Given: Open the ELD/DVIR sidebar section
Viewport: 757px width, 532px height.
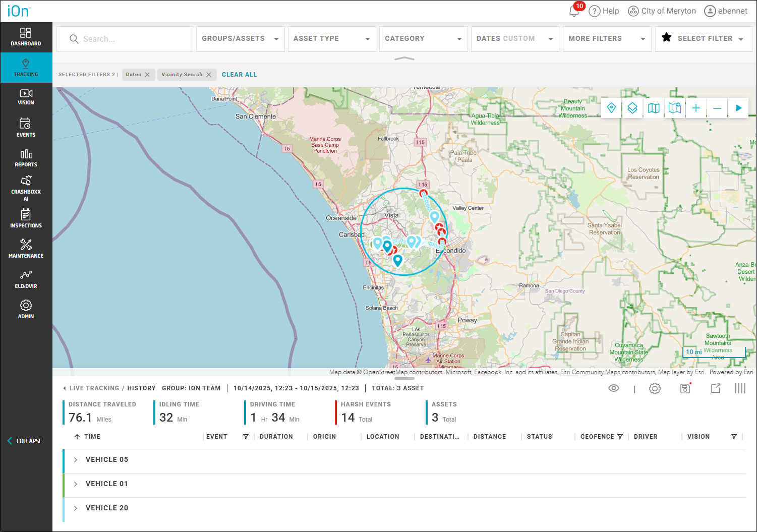Looking at the screenshot, I should coord(26,279).
